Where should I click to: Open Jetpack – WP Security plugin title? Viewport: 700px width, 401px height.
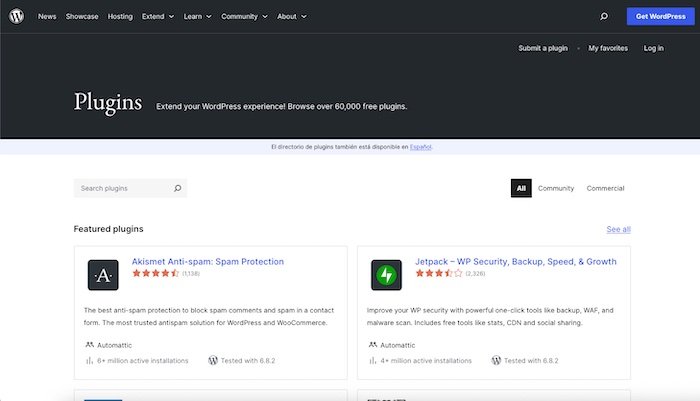[516, 262]
